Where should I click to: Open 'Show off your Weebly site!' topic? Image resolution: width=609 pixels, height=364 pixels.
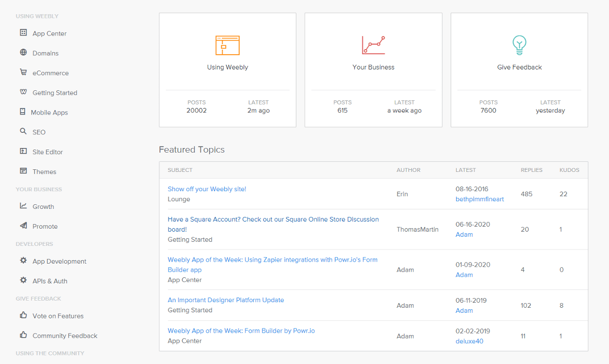(x=207, y=189)
